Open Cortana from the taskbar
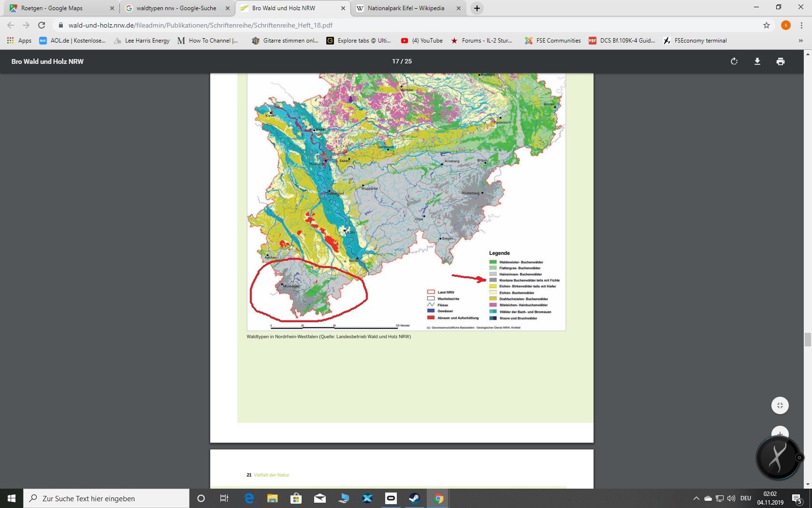 pos(201,498)
